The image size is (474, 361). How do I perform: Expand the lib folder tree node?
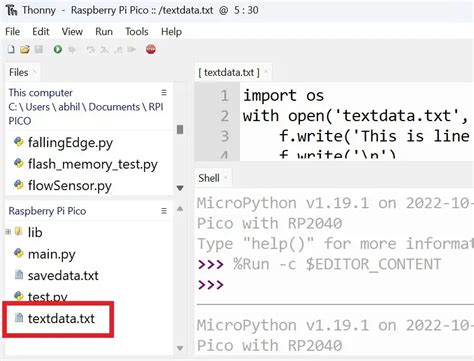8,232
